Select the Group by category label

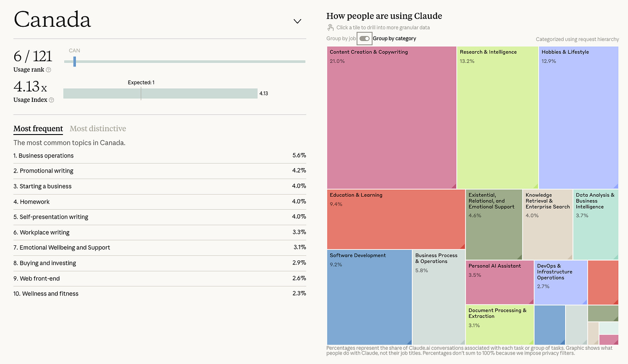[x=394, y=38]
